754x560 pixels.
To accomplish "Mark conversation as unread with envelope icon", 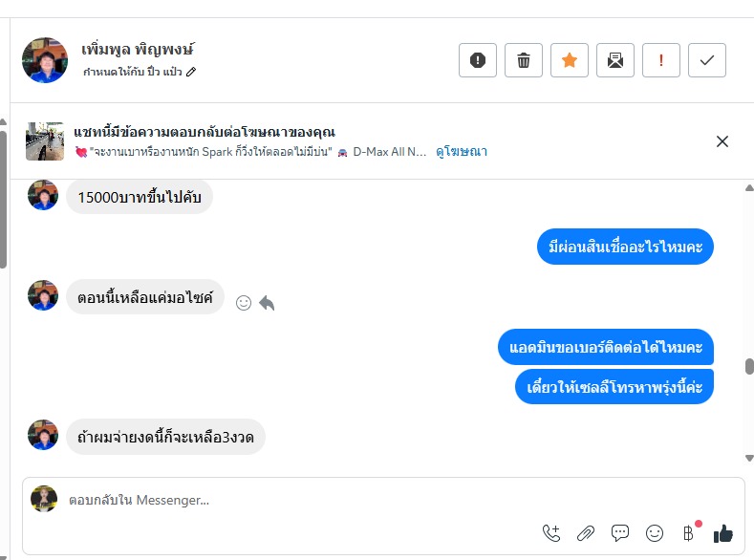I will 615,60.
